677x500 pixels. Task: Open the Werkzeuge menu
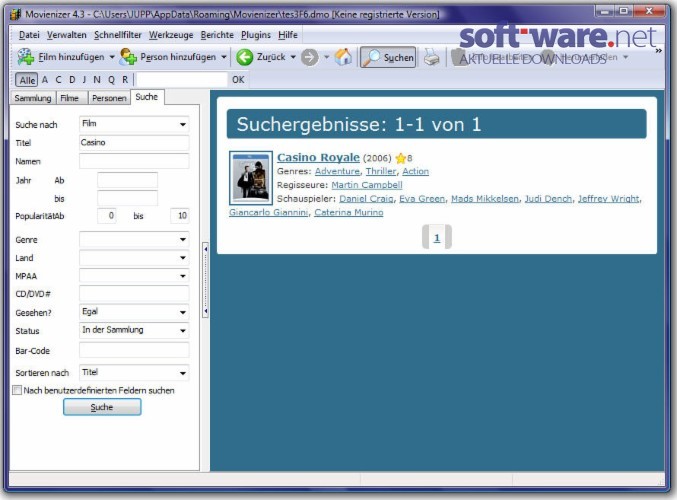(x=171, y=35)
